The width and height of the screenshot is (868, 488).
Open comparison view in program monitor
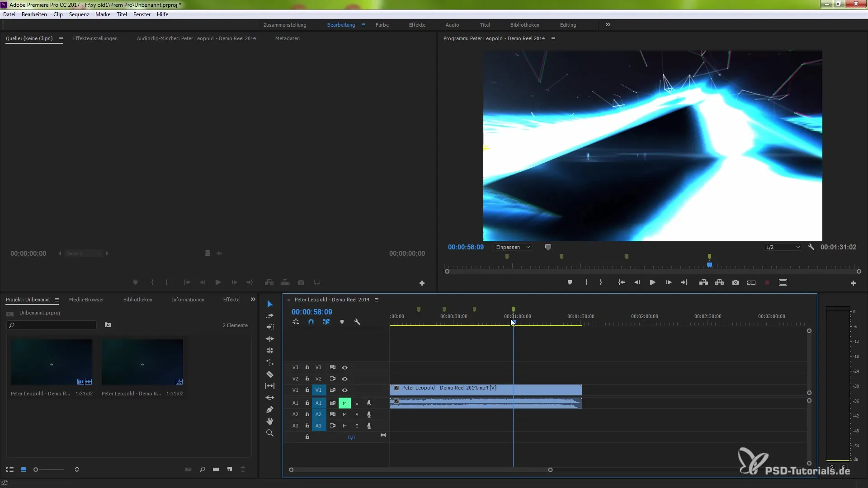(x=751, y=282)
